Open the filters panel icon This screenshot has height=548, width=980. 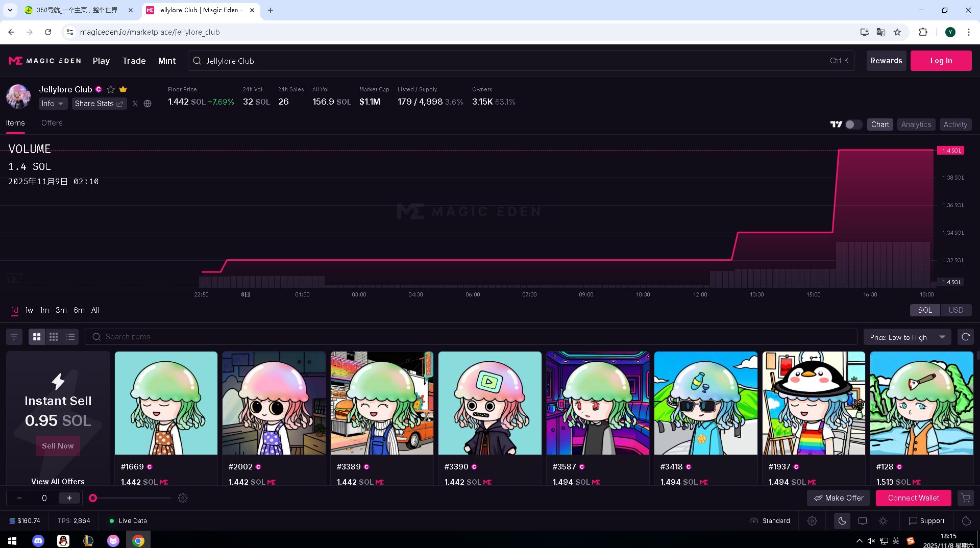click(x=14, y=337)
